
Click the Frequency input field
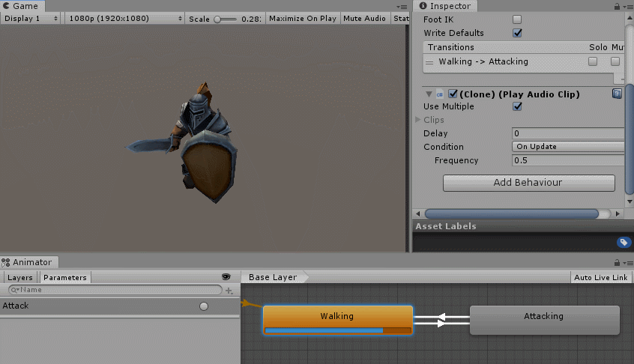tap(568, 160)
